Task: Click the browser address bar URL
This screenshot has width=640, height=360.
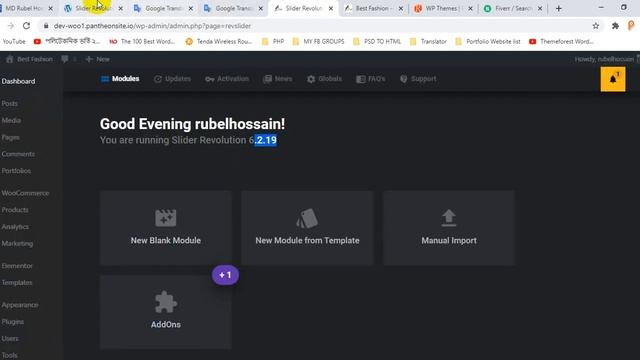Action: pyautogui.click(x=152, y=26)
